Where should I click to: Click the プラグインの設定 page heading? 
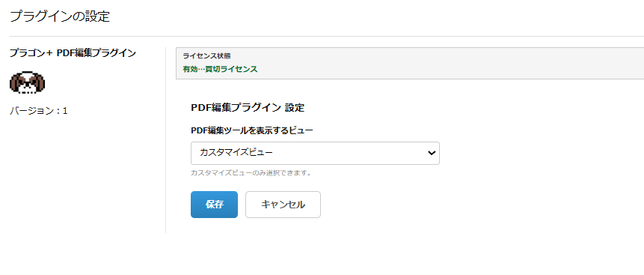pyautogui.click(x=60, y=16)
